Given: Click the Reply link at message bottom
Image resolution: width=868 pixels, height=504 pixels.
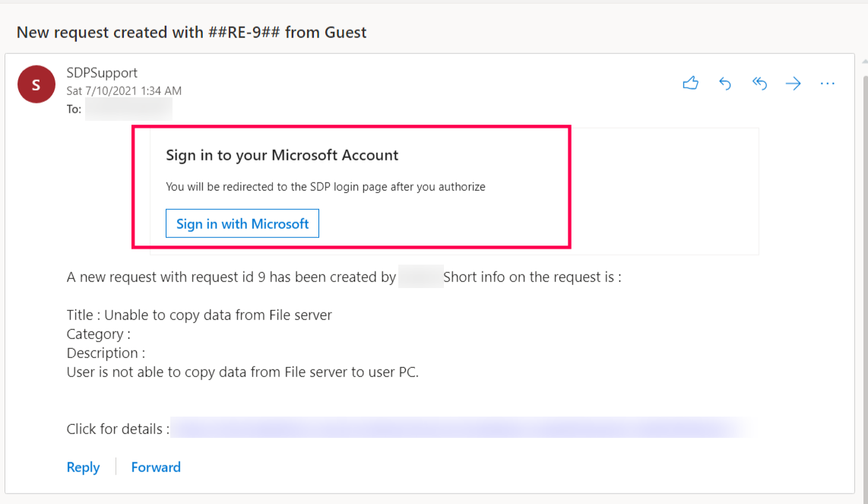Looking at the screenshot, I should (x=83, y=467).
